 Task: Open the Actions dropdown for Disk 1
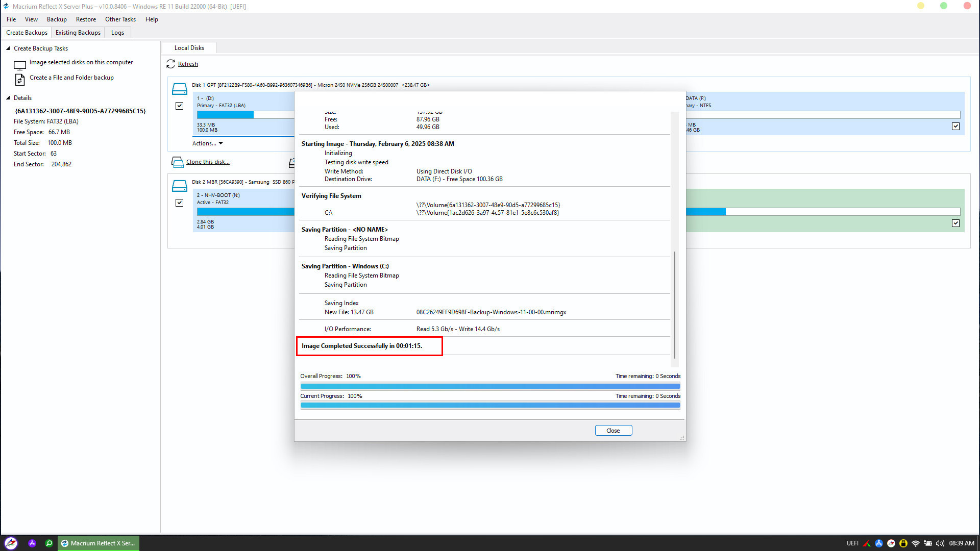click(x=208, y=143)
